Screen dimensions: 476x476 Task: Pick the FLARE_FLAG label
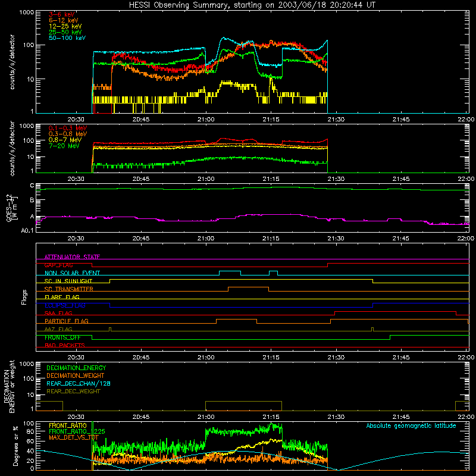click(x=62, y=297)
